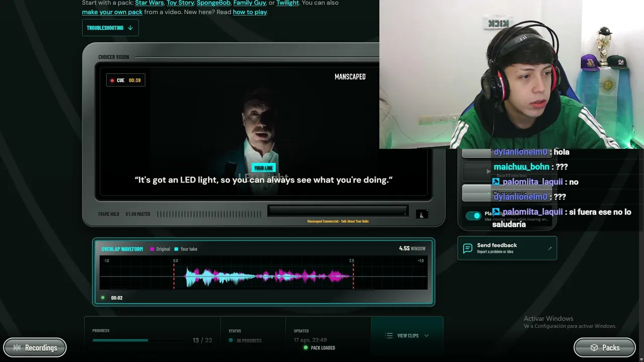
Task: Click the external arrow on Send feedback
Action: (550, 248)
